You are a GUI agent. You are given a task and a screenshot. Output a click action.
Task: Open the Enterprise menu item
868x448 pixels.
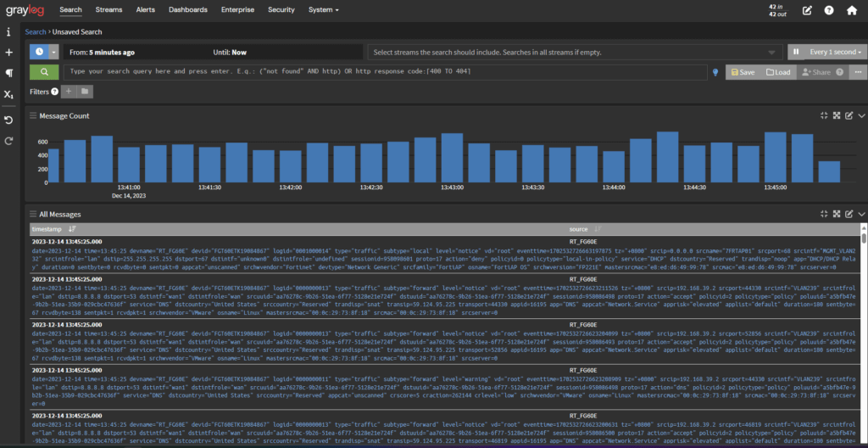click(238, 10)
